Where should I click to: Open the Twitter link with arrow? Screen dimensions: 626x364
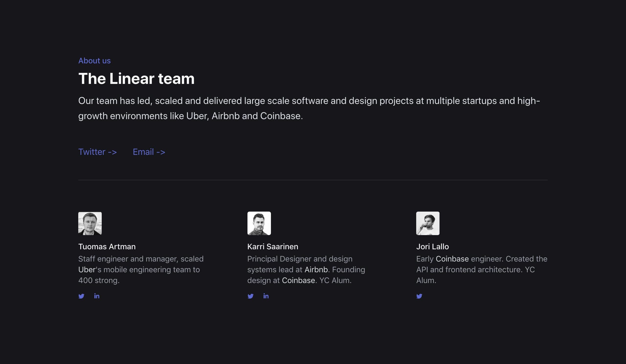point(98,152)
